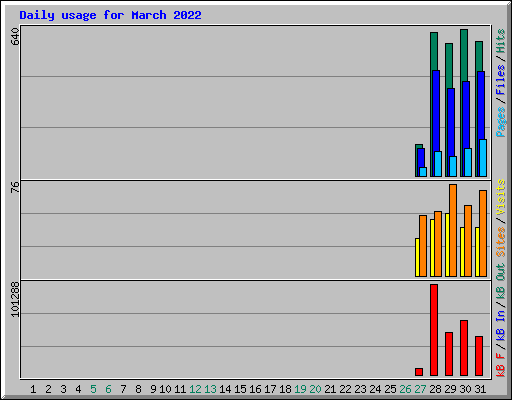
Task: Click the 'Daily usage for March 2022' title
Action: [x=110, y=15]
